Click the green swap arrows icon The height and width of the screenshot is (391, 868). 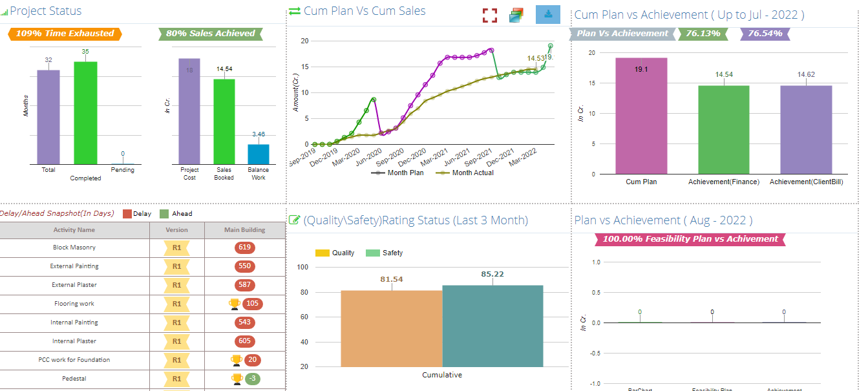pos(295,11)
